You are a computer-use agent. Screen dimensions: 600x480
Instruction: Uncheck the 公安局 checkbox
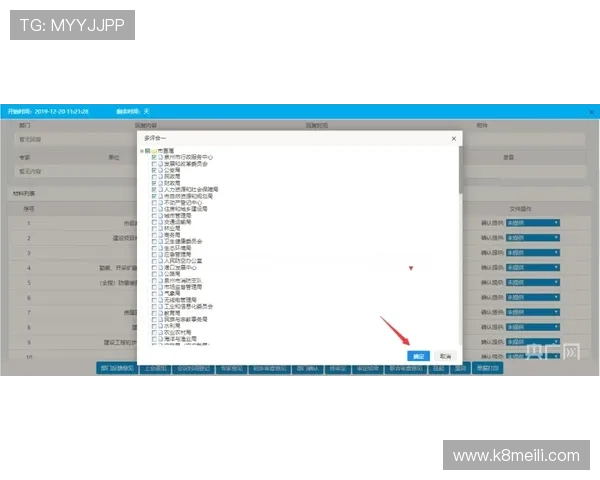[x=154, y=170]
